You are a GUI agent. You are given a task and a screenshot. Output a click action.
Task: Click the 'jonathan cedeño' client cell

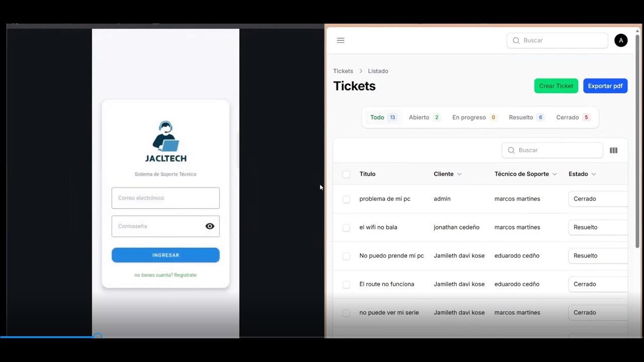[x=456, y=227]
